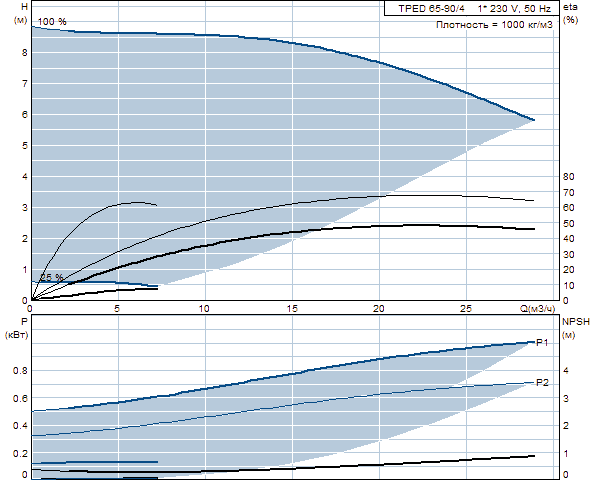This screenshot has width=592, height=480.
Task: Click the '0.8' tick on the power axis
Action: pos(20,370)
